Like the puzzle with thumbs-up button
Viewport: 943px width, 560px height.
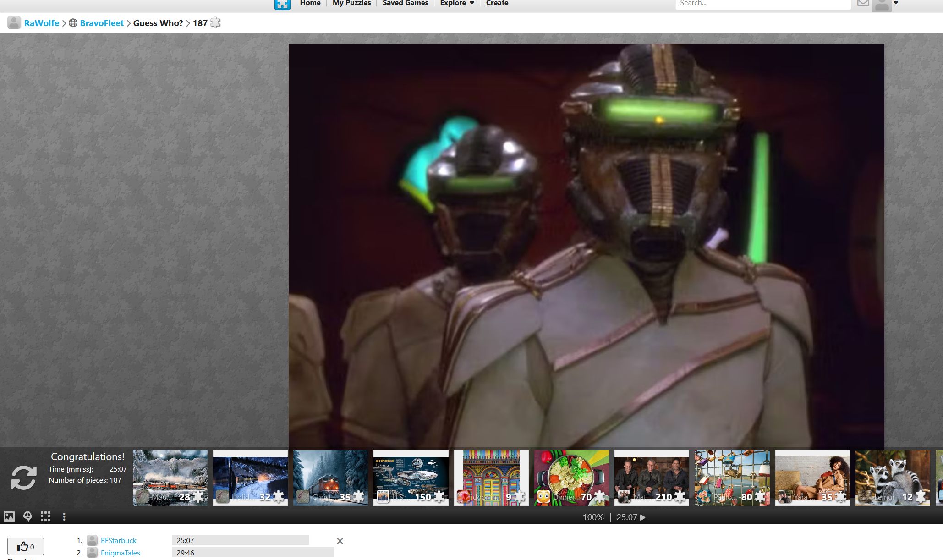click(x=26, y=546)
